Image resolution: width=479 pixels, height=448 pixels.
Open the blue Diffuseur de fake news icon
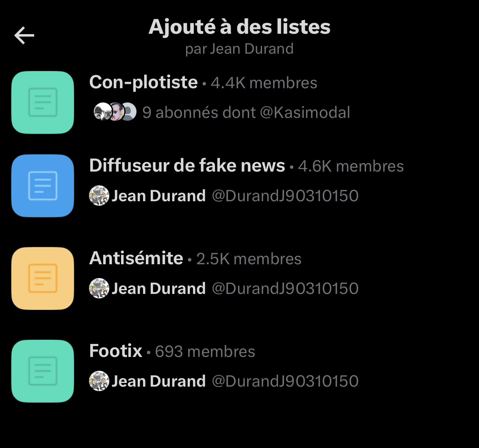pos(43,186)
